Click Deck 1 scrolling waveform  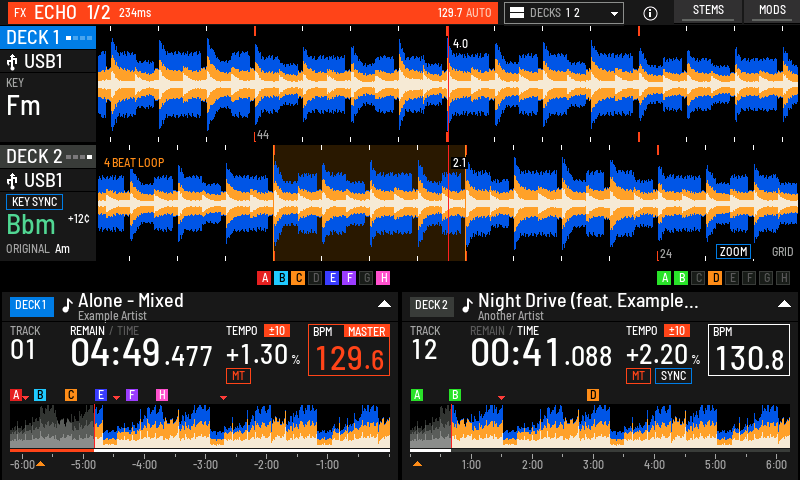(448, 85)
